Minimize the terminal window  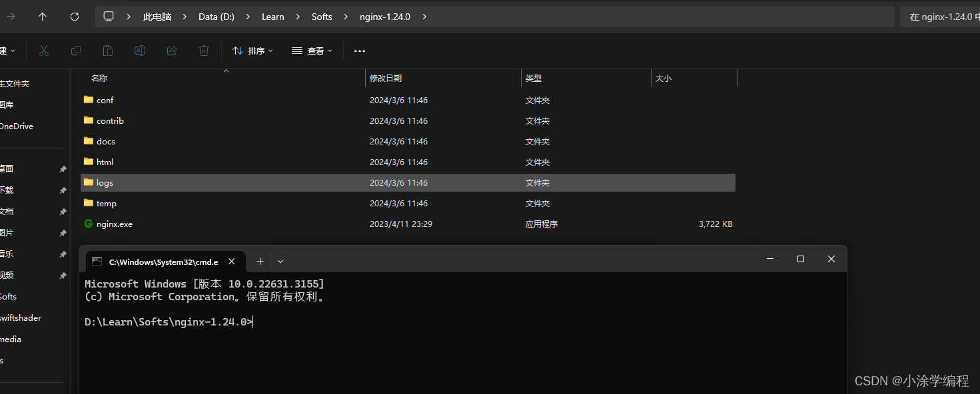[770, 259]
